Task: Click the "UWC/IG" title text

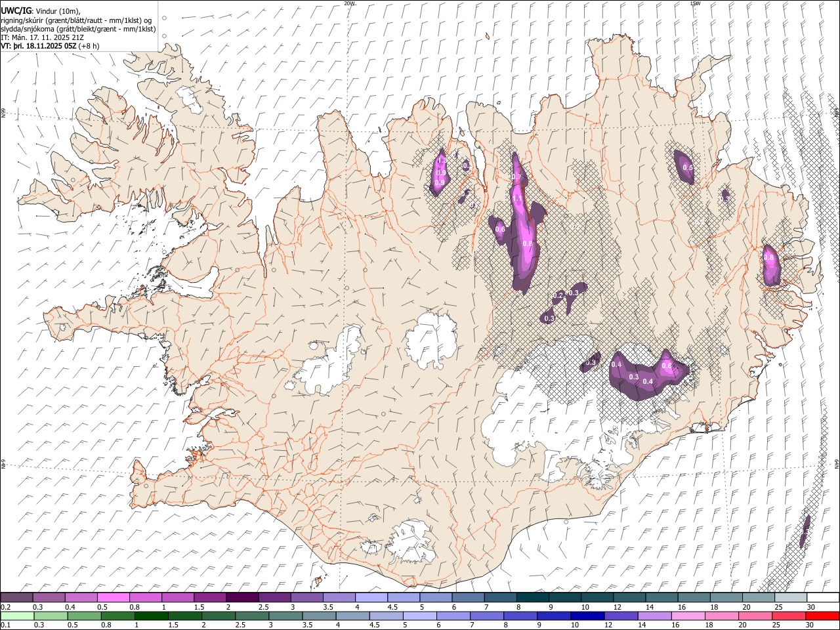Action: click(x=16, y=10)
